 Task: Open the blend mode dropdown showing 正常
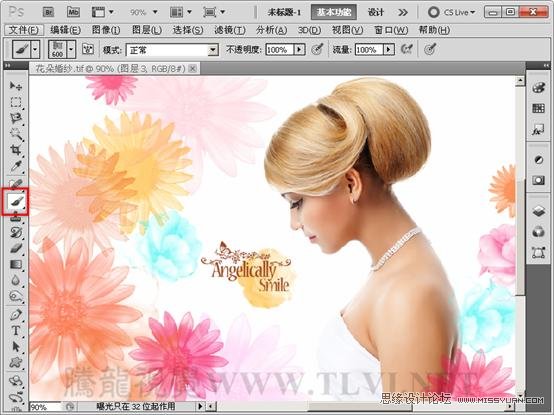point(172,50)
